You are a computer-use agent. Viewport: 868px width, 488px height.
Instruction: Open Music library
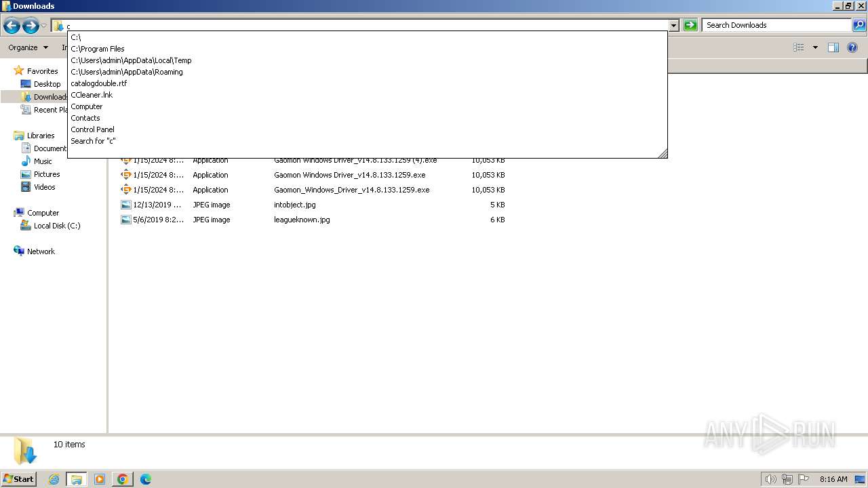pyautogui.click(x=43, y=161)
